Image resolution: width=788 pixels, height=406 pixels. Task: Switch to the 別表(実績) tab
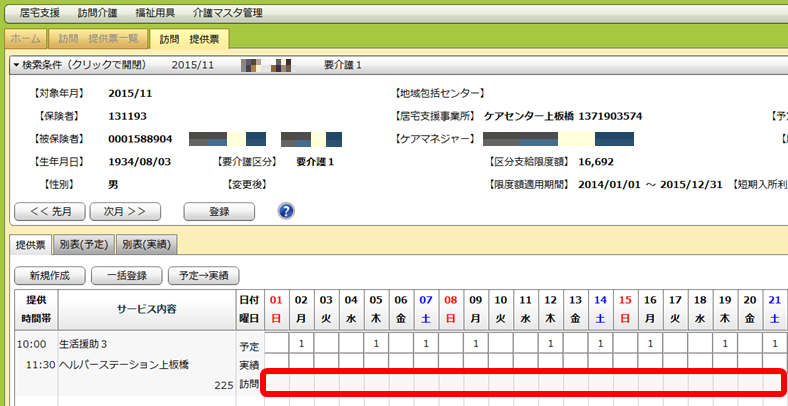(x=146, y=244)
